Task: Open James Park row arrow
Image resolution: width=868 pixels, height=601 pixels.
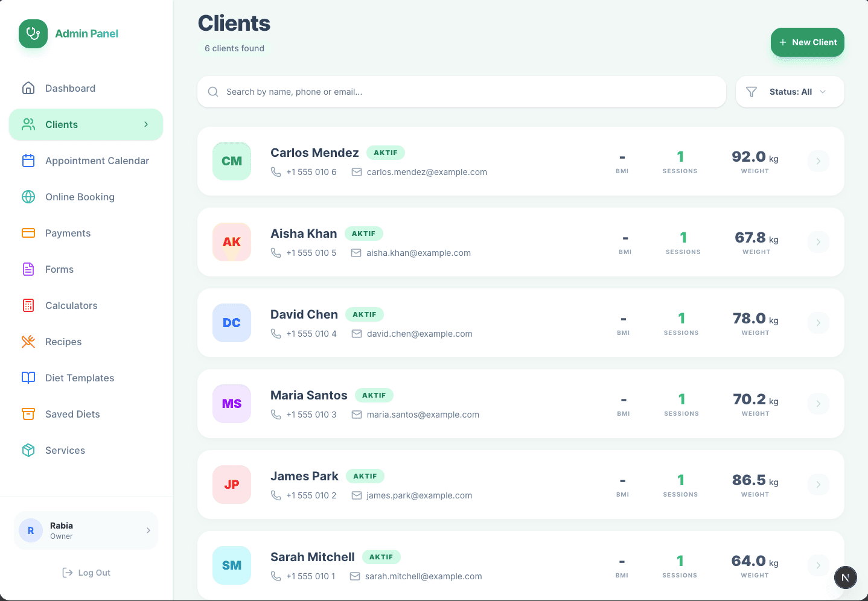Action: click(819, 485)
